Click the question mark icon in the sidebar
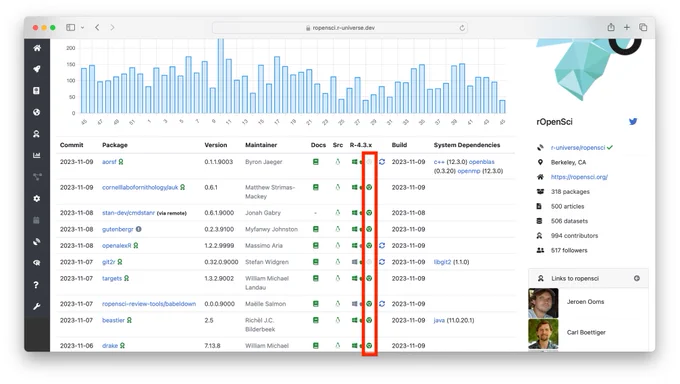This screenshot has width=680, height=384. point(37,285)
